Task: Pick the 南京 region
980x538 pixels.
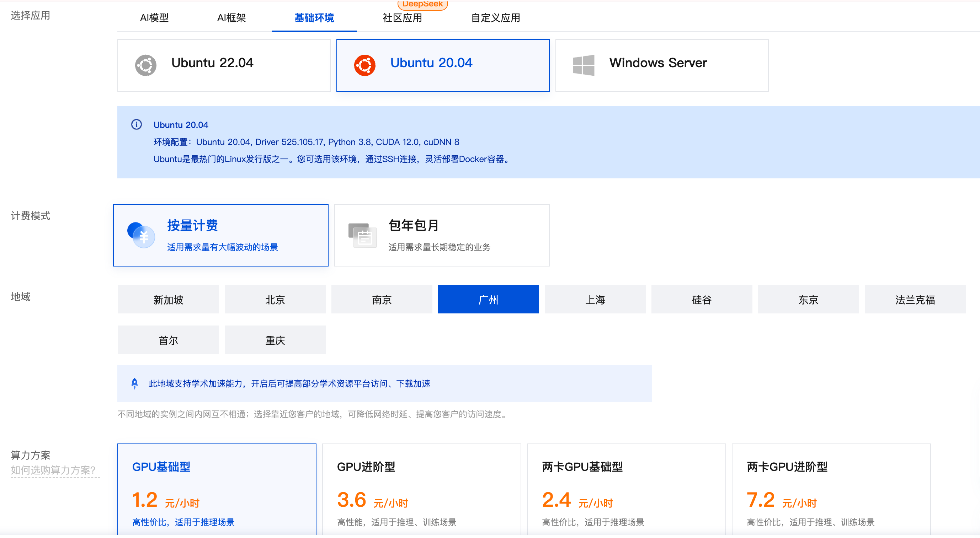Action: [382, 300]
